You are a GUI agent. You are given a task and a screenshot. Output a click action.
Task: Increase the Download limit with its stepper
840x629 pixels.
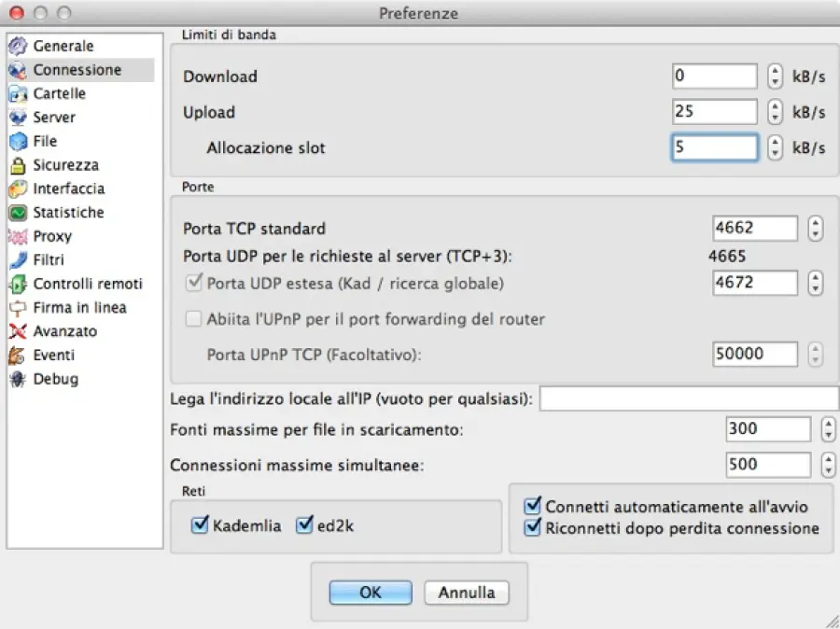[775, 71]
